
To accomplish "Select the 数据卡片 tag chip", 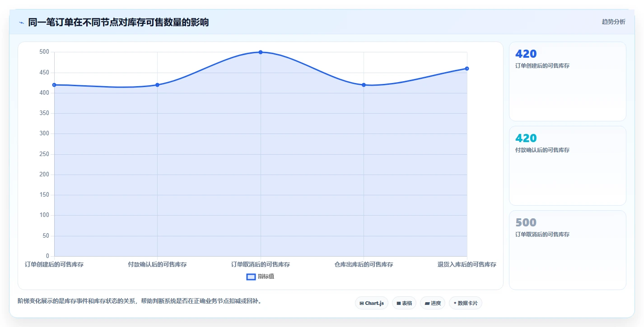I will coord(466,303).
